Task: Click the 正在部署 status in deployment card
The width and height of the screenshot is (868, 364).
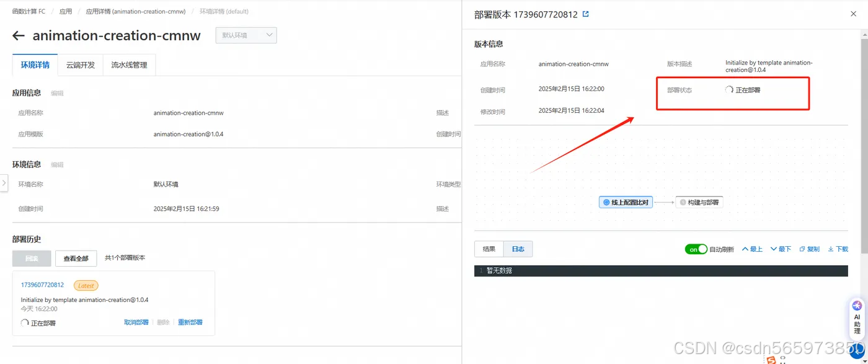Action: tap(38, 323)
